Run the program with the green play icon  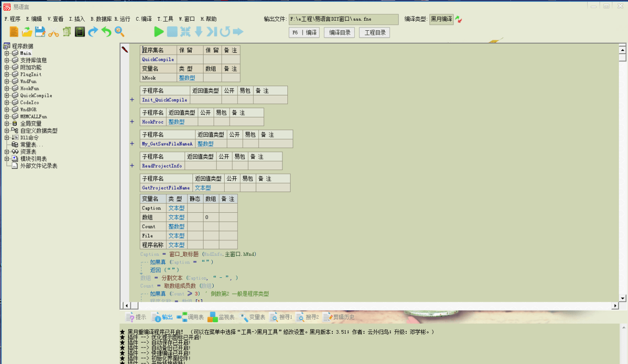(x=158, y=32)
